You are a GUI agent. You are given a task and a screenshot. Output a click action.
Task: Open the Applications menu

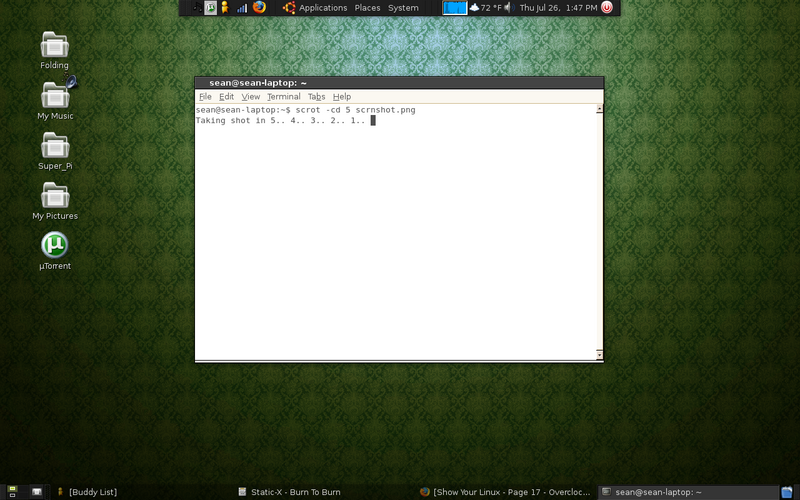point(323,8)
